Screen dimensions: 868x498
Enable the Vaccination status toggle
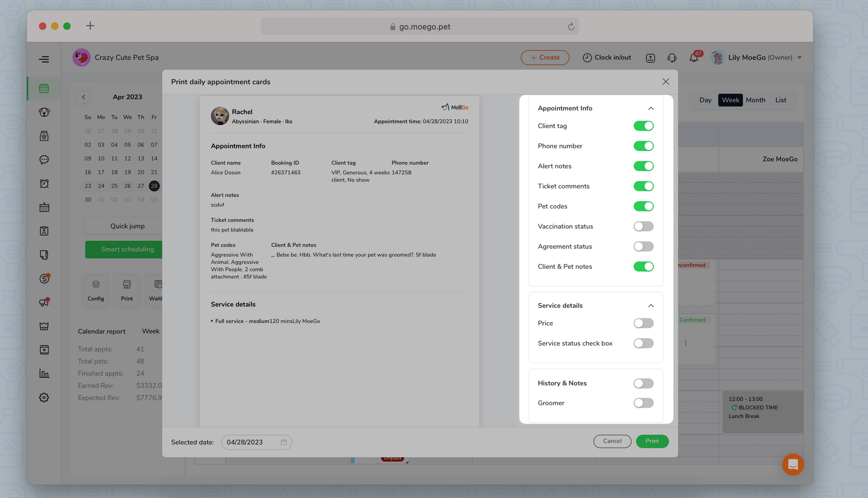[643, 226]
